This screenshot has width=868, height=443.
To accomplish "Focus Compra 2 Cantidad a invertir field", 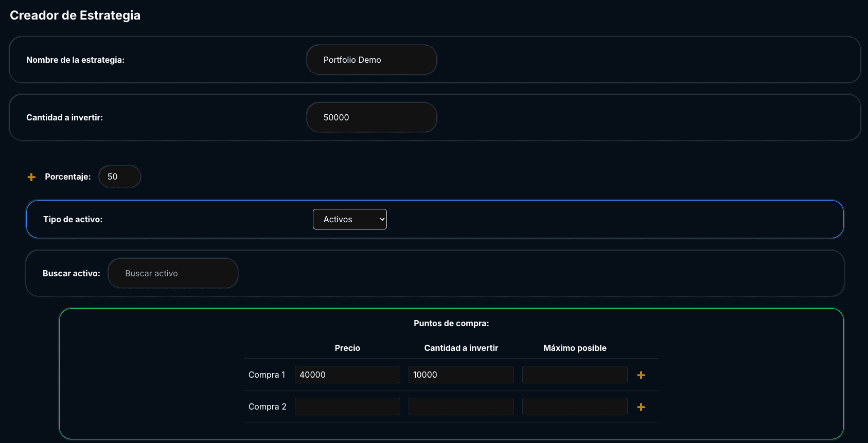I will point(461,406).
